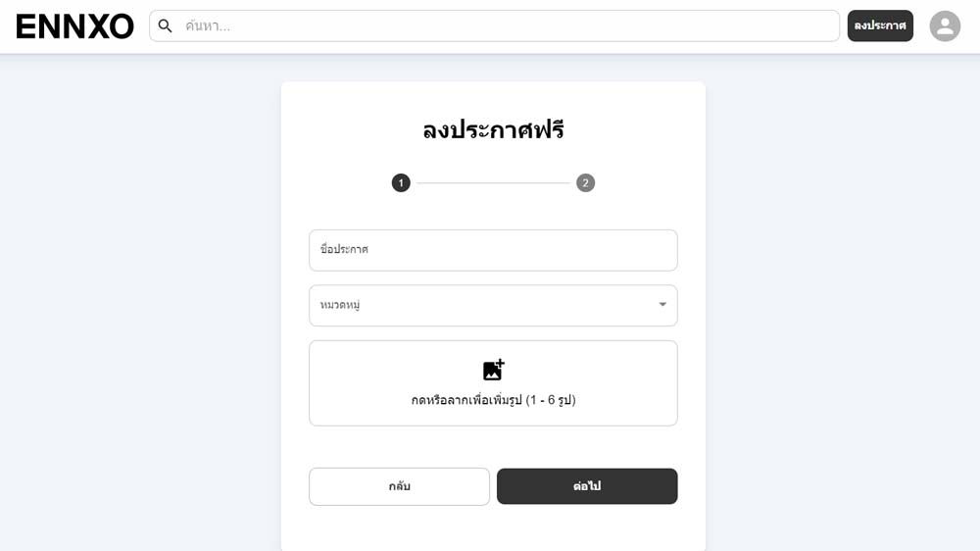Viewport: 980px width, 551px height.
Task: Open the หมวดหมู่ category select field
Action: (x=493, y=305)
